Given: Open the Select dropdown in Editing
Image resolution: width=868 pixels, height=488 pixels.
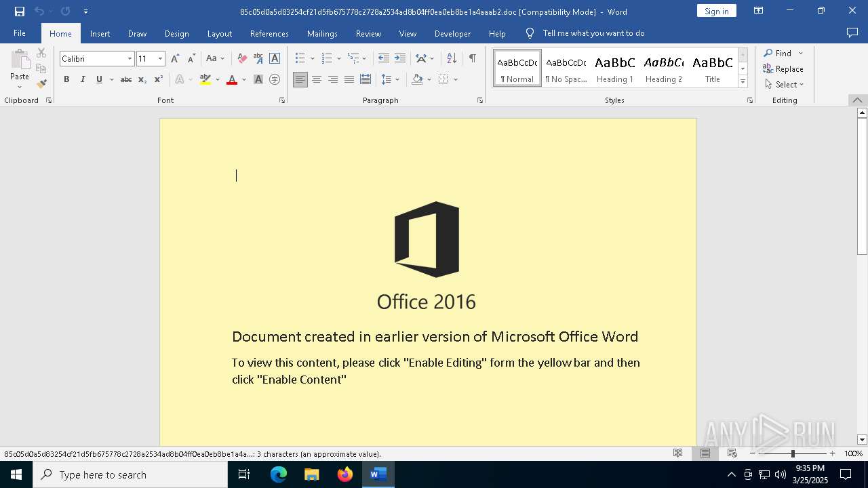Looking at the screenshot, I should [784, 85].
